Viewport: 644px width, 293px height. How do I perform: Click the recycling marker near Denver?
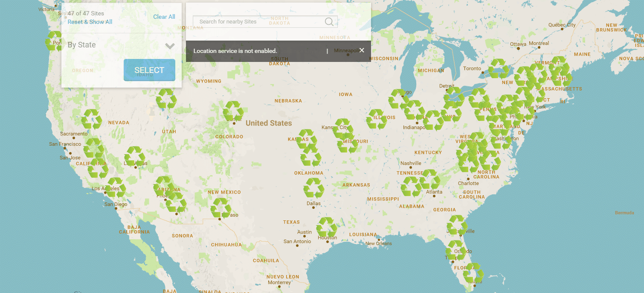point(233,111)
